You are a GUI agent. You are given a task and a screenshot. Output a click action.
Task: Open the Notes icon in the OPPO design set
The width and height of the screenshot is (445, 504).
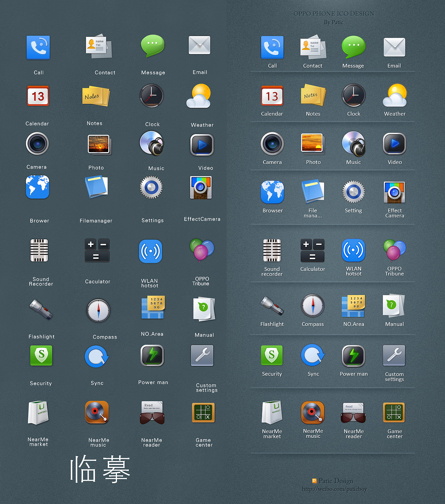(313, 94)
